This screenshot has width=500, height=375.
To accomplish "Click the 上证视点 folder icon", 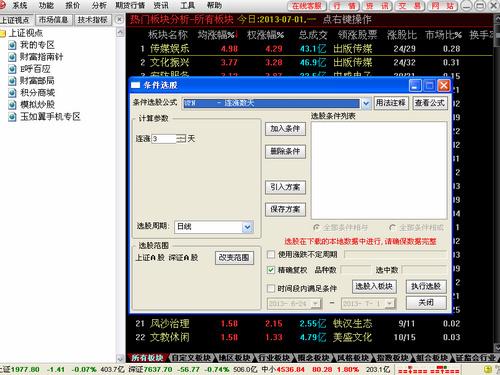I will pyautogui.click(x=3, y=33).
